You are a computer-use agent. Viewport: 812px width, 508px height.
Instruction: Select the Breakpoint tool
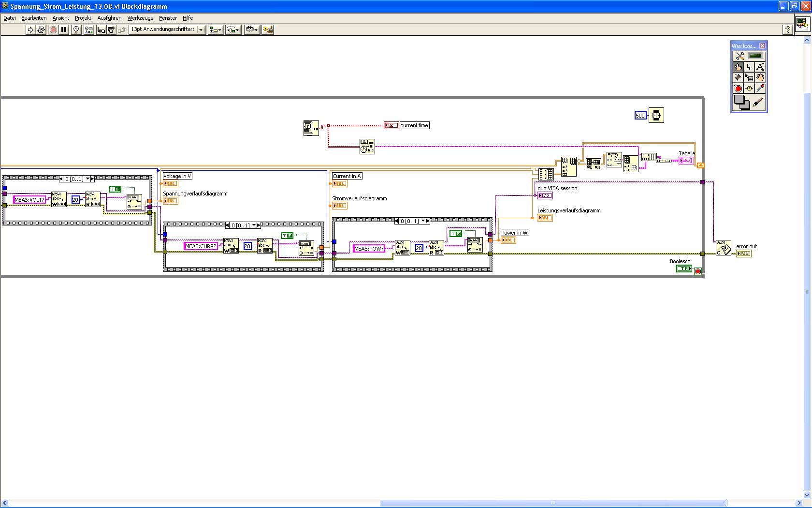(738, 89)
